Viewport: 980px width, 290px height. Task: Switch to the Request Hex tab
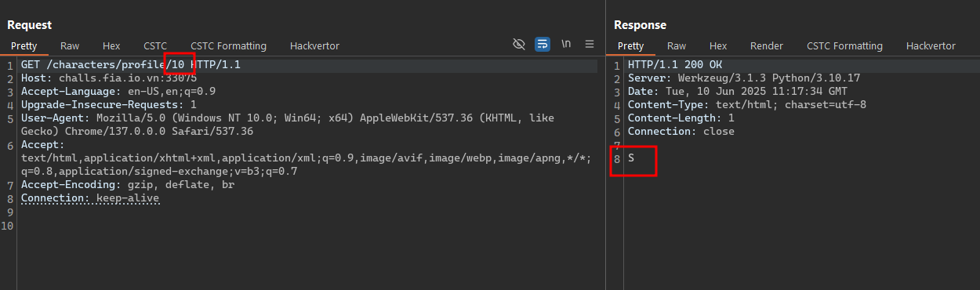[111, 46]
